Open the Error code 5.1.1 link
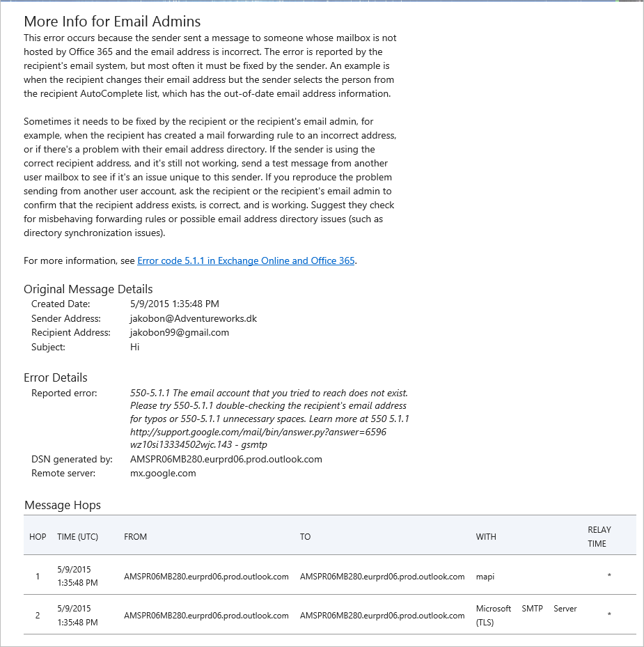The image size is (644, 647). [x=246, y=261]
